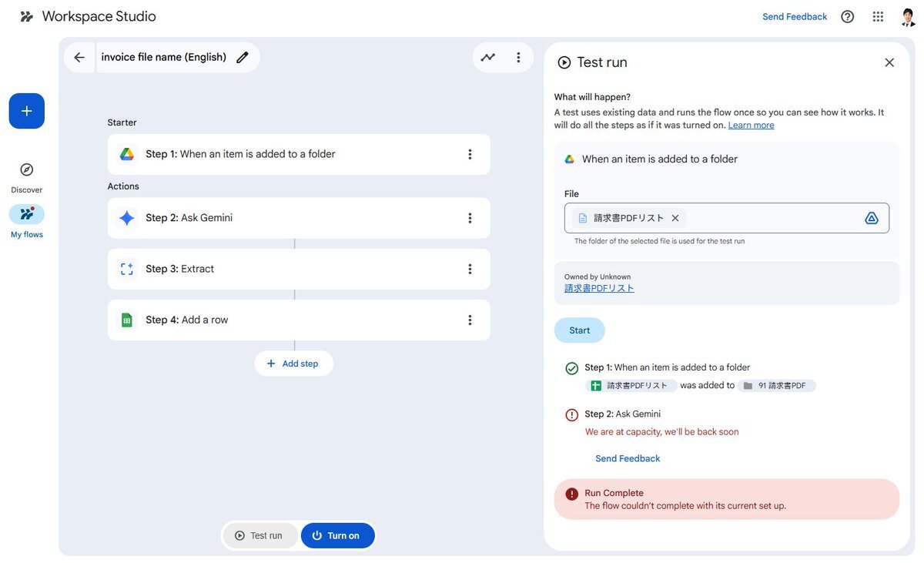Image resolution: width=924 pixels, height=563 pixels.
Task: Open Step 4 Add a row options menu
Action: 470,320
